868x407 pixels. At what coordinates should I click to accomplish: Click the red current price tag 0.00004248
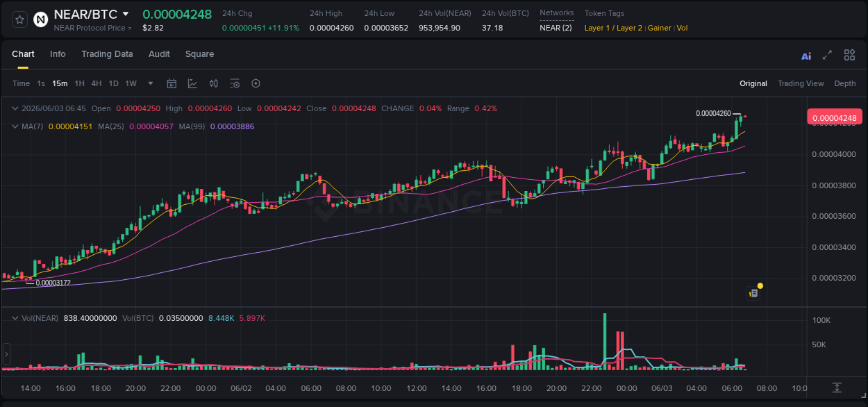(x=834, y=117)
